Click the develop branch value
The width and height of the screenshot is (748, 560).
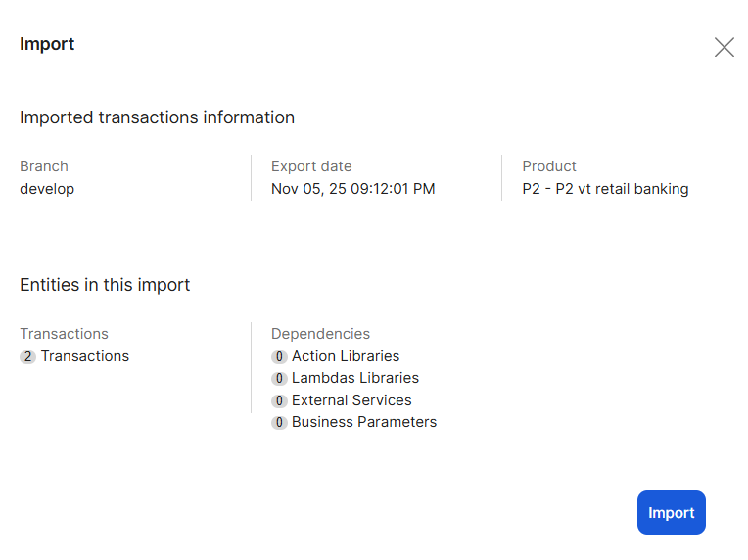[x=47, y=189]
